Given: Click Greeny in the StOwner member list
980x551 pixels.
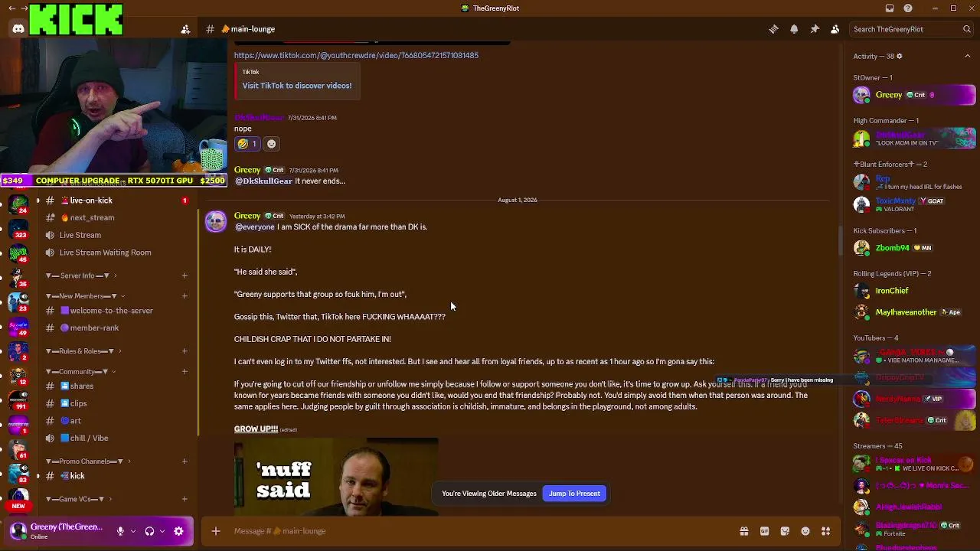Looking at the screenshot, I should tap(915, 95).
